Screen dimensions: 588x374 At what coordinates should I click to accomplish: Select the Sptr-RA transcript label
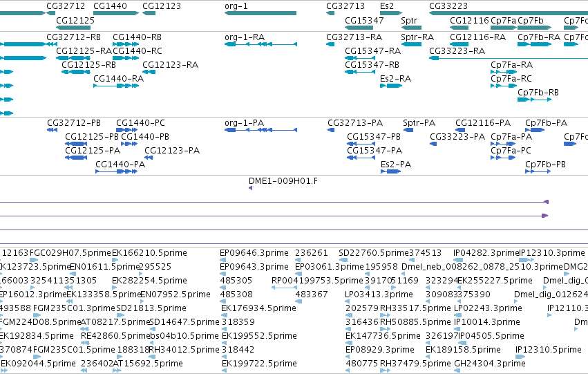[417, 37]
